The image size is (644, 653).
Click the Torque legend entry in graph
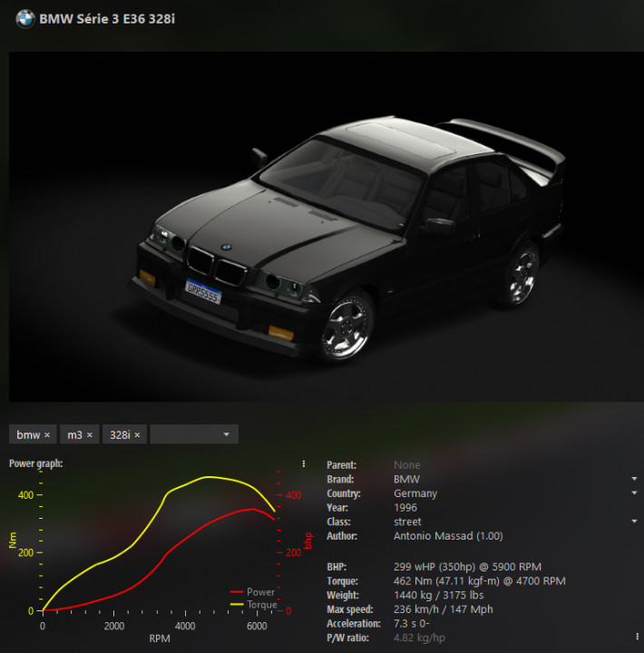click(253, 604)
